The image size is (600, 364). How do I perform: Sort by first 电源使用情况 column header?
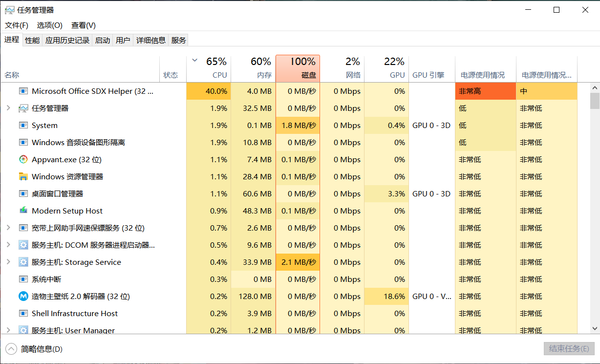486,69
